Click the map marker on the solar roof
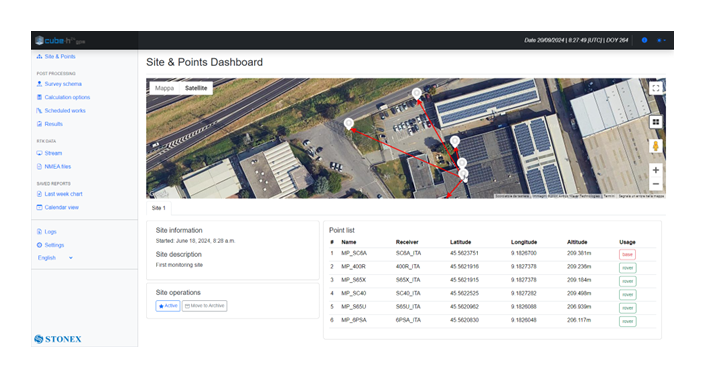The height and width of the screenshot is (379, 706). coord(455,142)
